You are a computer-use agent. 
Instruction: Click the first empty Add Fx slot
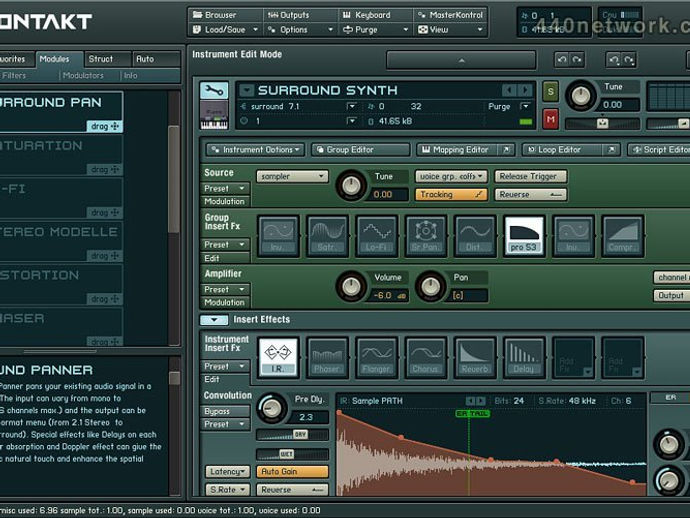point(573,358)
